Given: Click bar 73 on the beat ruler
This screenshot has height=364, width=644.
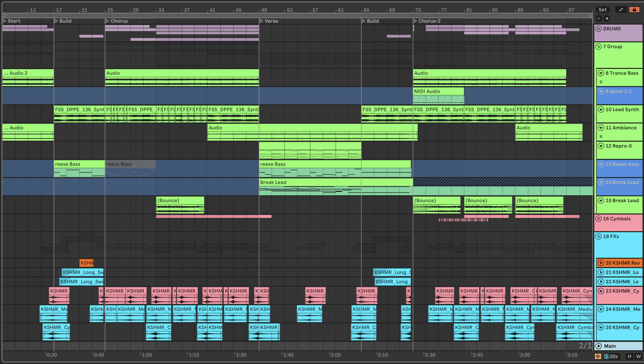Looking at the screenshot, I should [418, 10].
